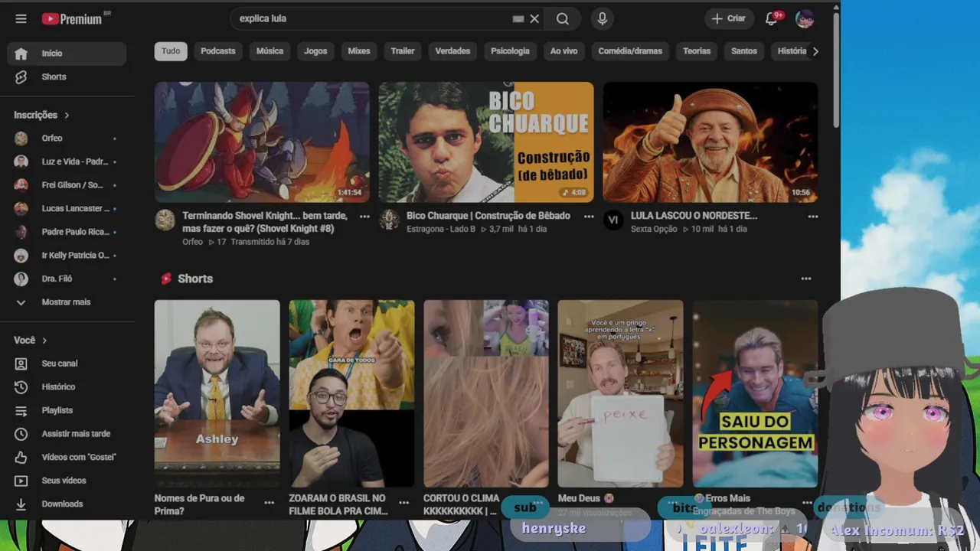The width and height of the screenshot is (980, 551).
Task: Open Shorts shelf more options
Action: [x=806, y=279]
